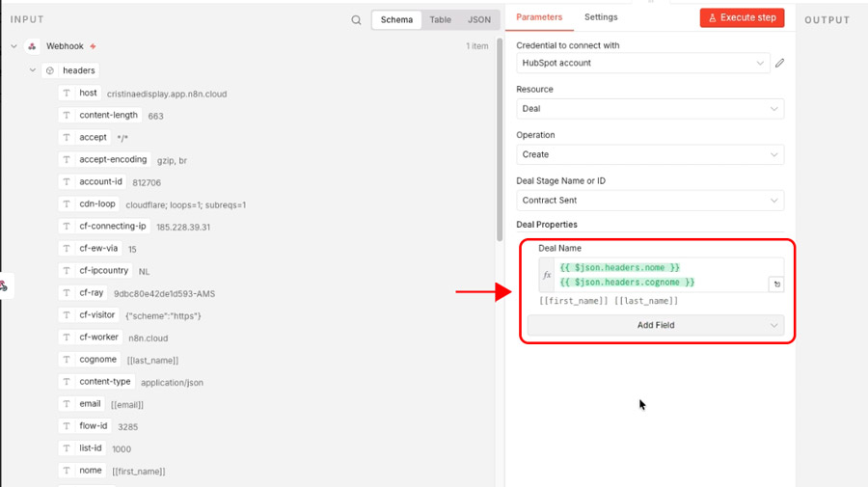Click the search icon in Input panel
This screenshot has height=487, width=868.
pyautogui.click(x=356, y=20)
